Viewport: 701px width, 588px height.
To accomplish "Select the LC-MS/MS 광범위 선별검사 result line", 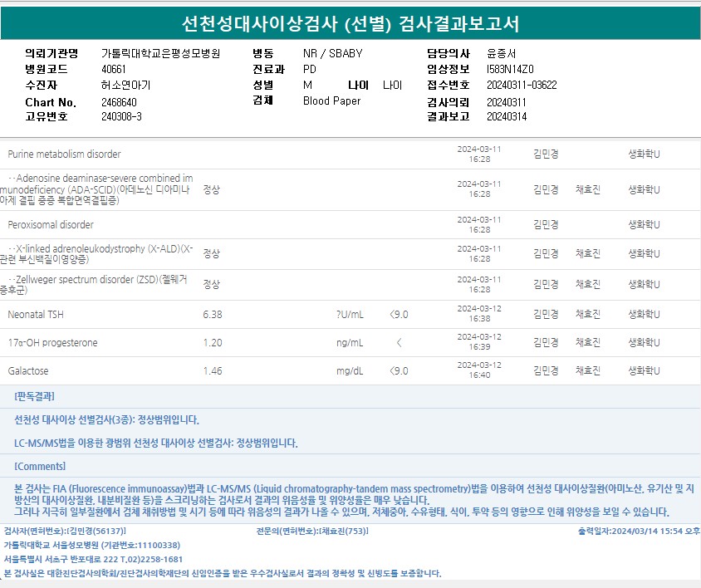I will pos(155,443).
